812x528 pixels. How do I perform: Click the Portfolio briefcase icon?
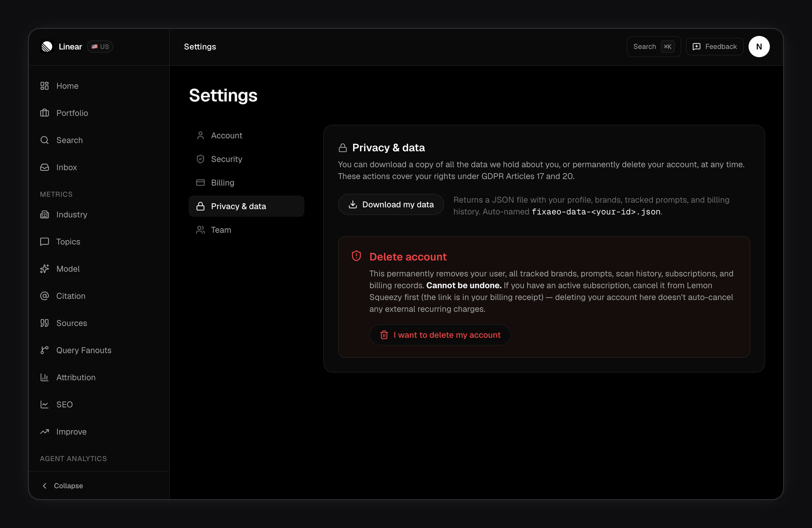[x=45, y=113]
